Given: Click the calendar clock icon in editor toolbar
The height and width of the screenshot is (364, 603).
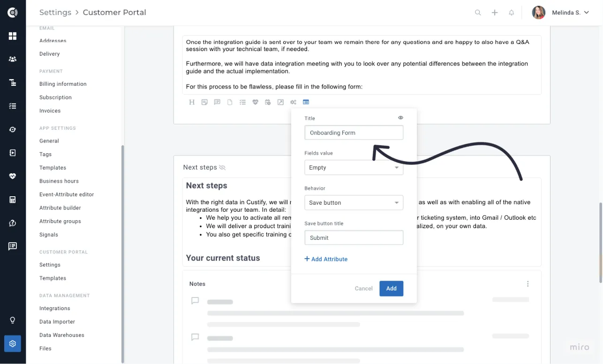Looking at the screenshot, I should click(x=268, y=102).
